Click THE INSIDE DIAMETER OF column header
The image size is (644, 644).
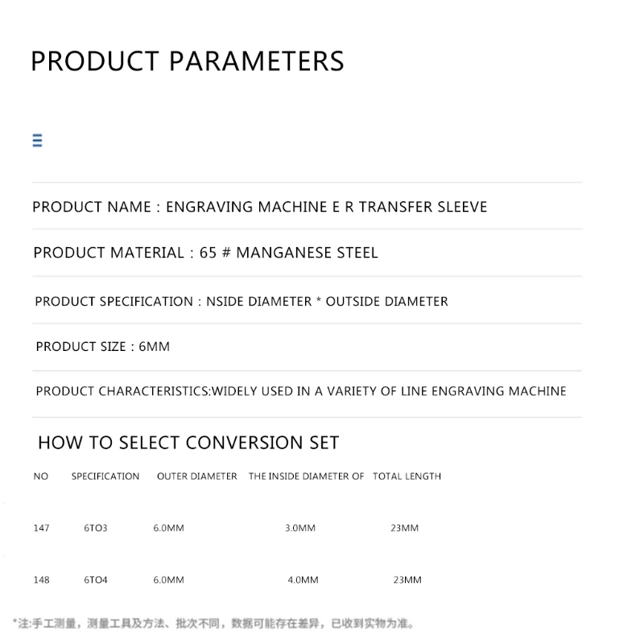coord(306,477)
